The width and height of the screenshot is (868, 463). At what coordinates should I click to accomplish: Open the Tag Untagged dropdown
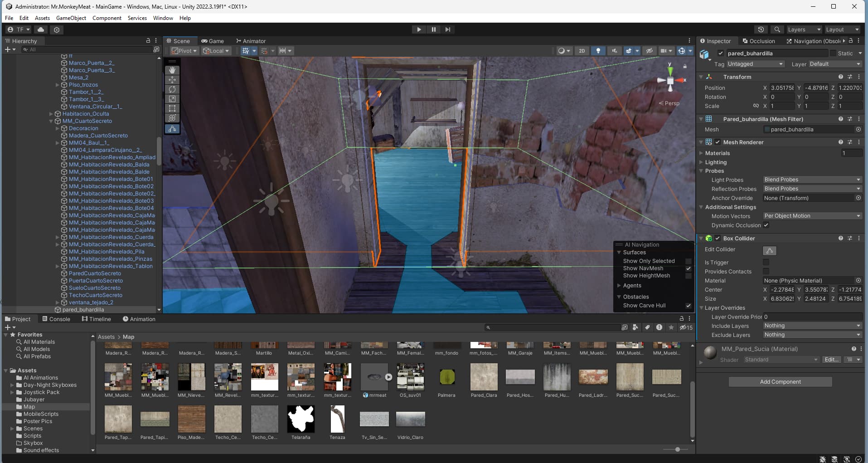[755, 64]
